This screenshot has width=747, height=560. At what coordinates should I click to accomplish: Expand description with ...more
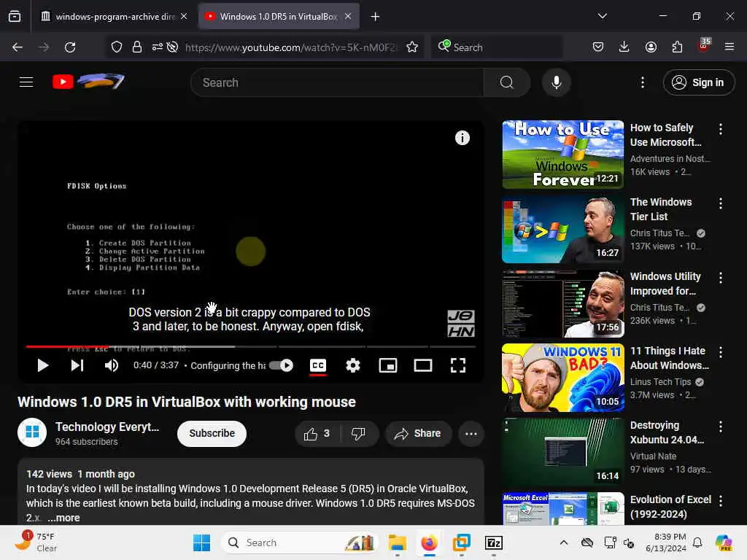[64, 518]
